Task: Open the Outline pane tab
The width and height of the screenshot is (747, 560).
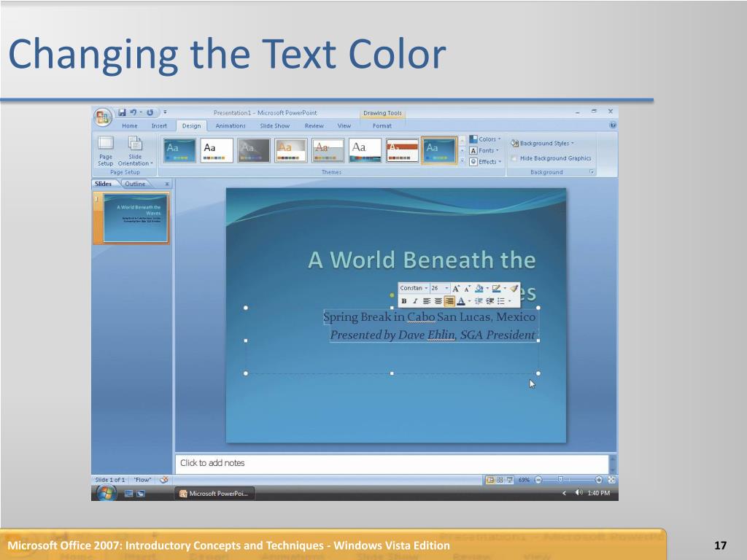Action: coord(135,184)
